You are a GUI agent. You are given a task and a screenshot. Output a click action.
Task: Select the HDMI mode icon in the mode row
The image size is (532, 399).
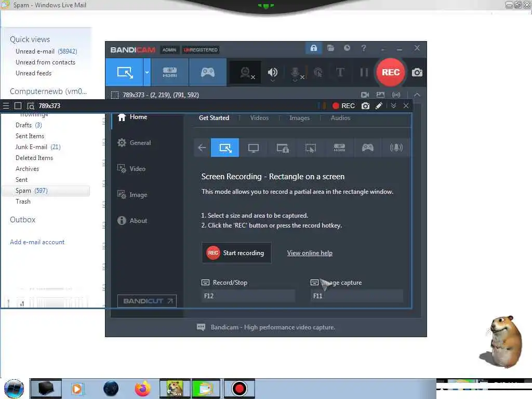click(x=339, y=148)
